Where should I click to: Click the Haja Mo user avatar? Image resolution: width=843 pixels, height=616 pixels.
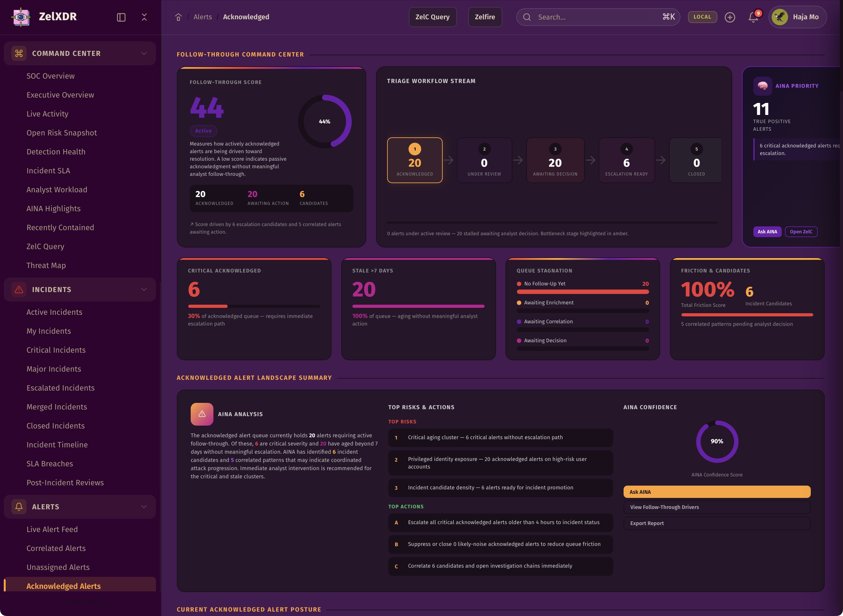(x=780, y=17)
